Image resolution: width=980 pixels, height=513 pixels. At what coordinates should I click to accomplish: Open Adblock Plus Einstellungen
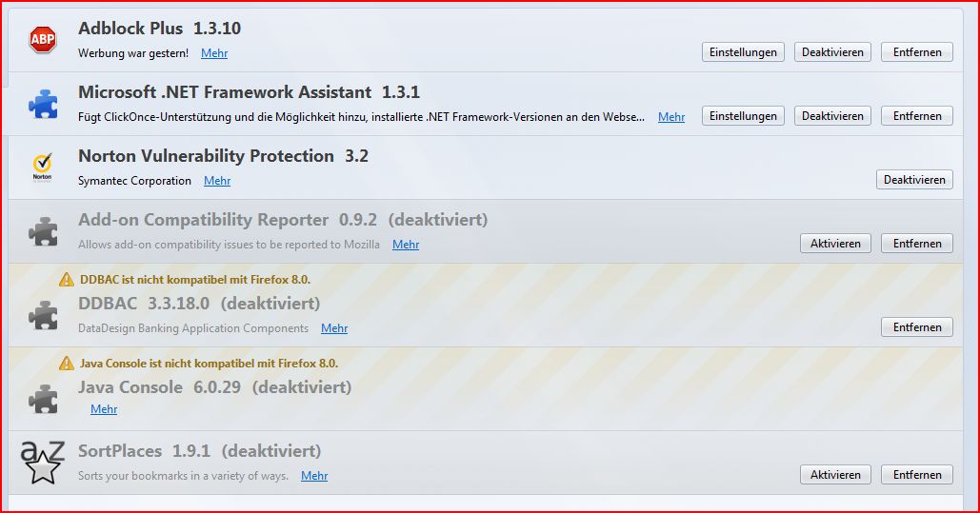(743, 52)
